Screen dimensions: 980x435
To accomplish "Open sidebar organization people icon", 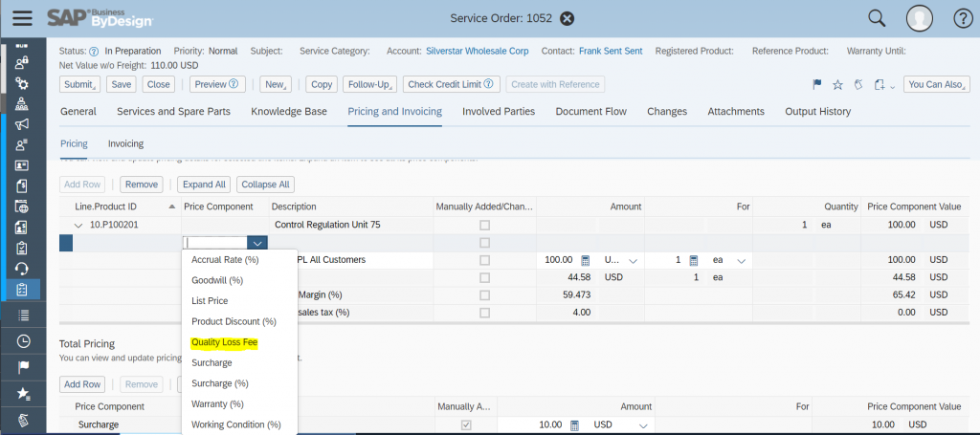I will tap(22, 103).
